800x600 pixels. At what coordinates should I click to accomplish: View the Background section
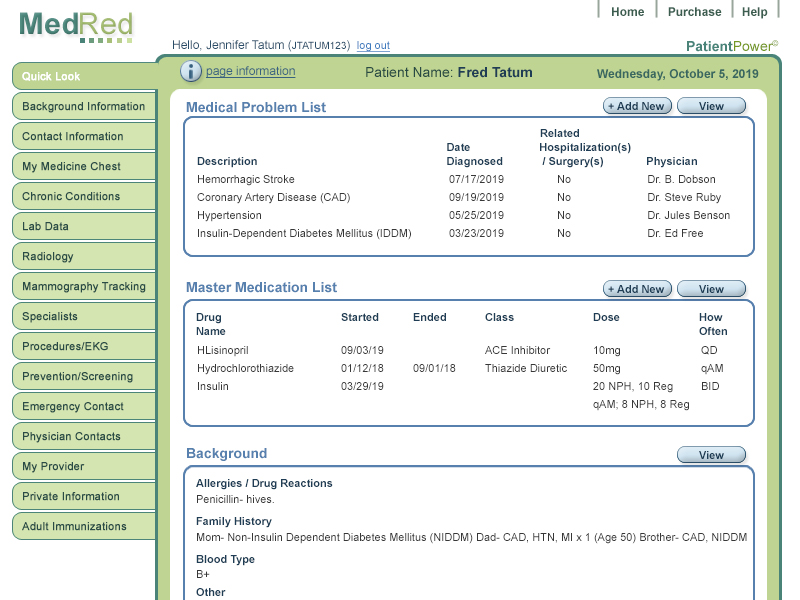[711, 455]
